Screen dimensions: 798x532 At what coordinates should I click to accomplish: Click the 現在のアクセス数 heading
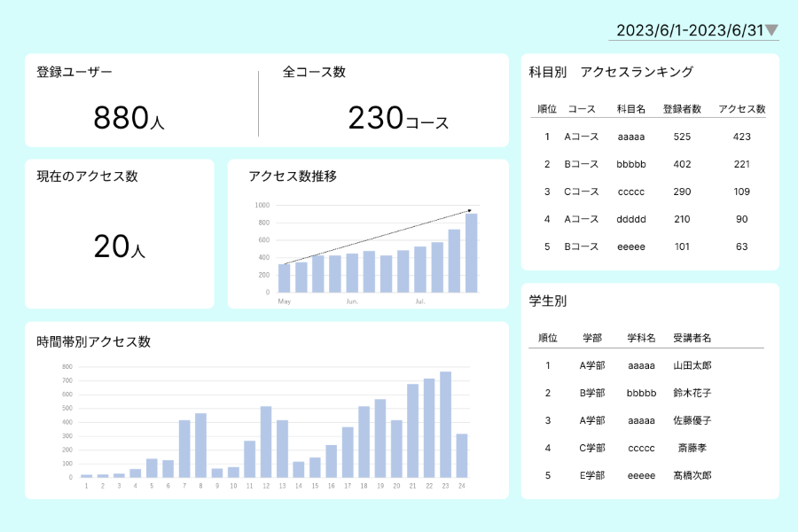[87, 176]
